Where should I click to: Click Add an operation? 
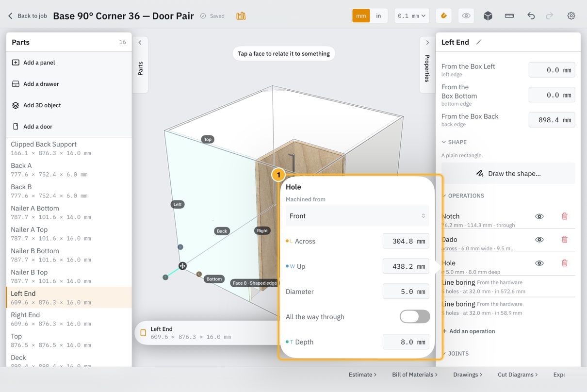click(x=469, y=331)
